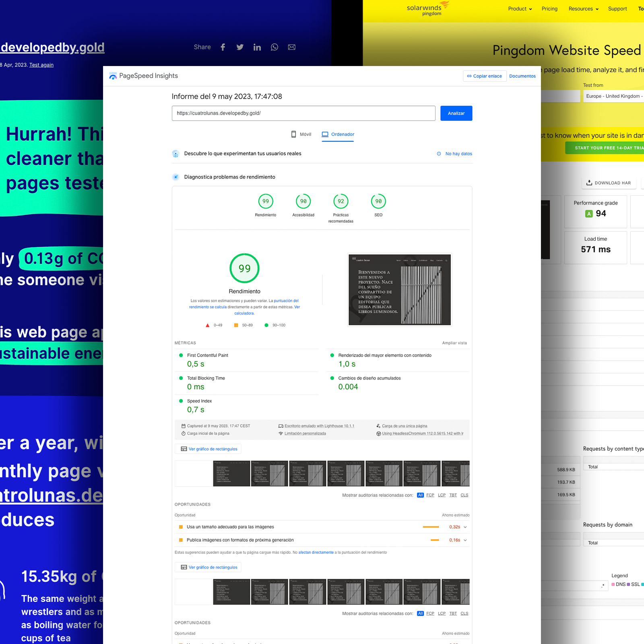Click the Analizar button

pyautogui.click(x=456, y=114)
